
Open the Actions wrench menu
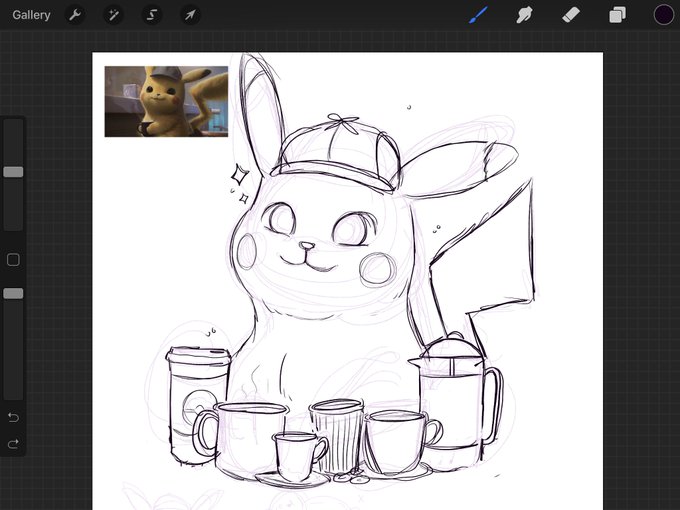point(75,15)
